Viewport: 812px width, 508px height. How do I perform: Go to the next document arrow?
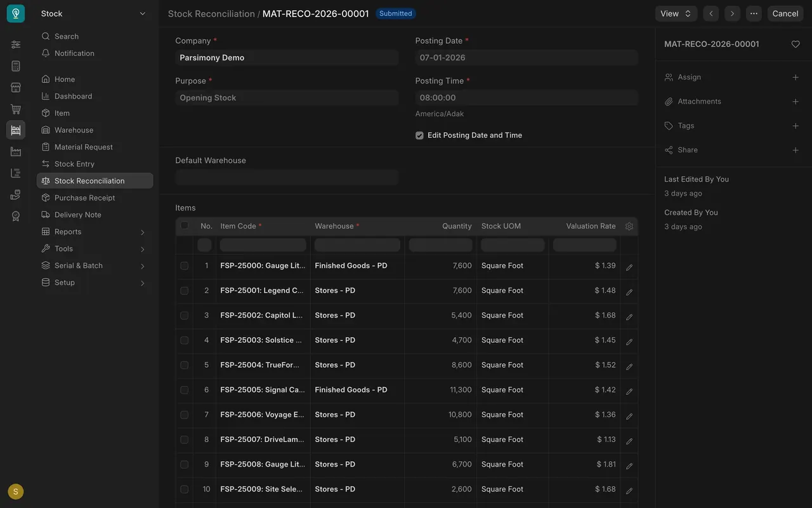click(x=732, y=13)
